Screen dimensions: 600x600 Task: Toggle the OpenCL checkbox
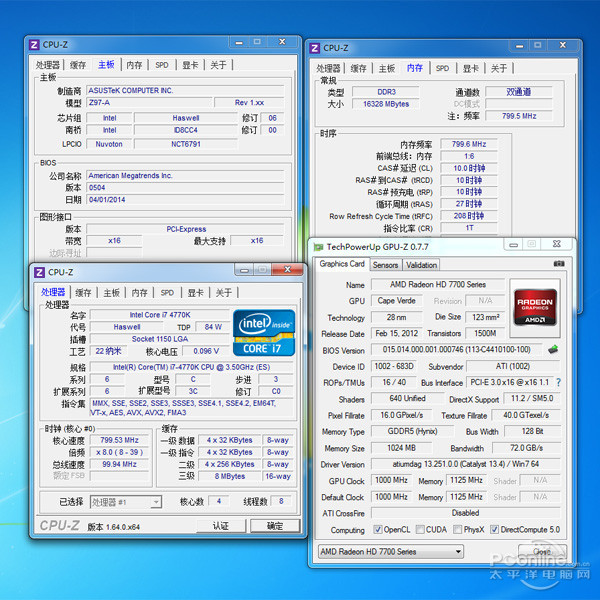(377, 529)
